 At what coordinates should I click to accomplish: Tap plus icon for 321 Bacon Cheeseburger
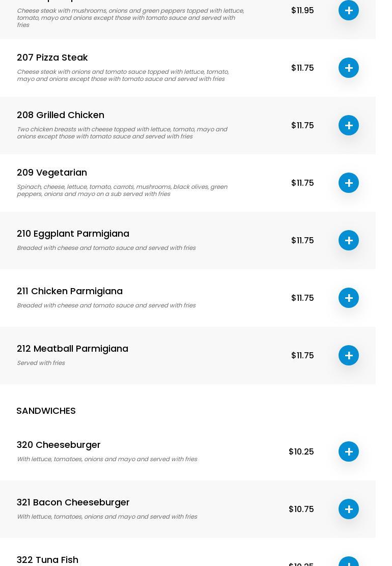point(349,509)
